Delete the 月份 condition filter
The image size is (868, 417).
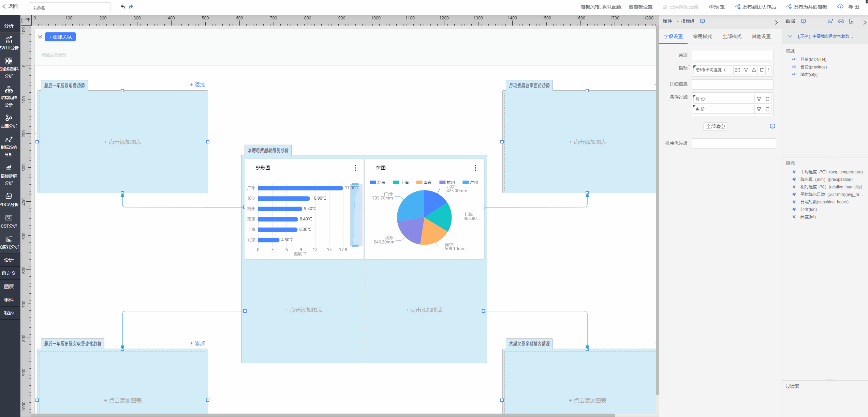tap(767, 99)
